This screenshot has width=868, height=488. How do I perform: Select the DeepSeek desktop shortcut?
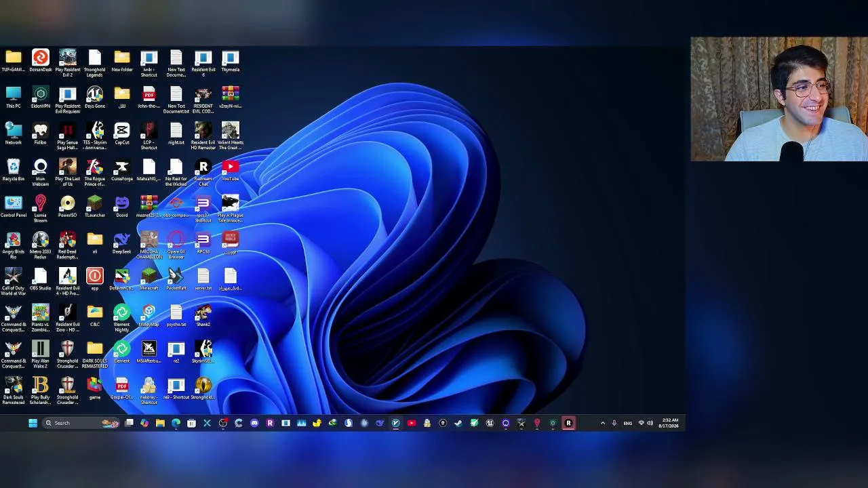click(122, 243)
